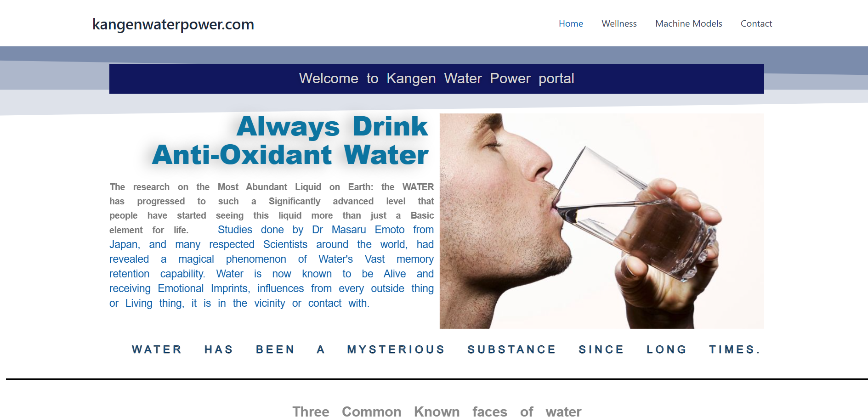Click the Always Drink Anti-Oxidant Water heading
This screenshot has height=417, width=868.
pos(290,141)
